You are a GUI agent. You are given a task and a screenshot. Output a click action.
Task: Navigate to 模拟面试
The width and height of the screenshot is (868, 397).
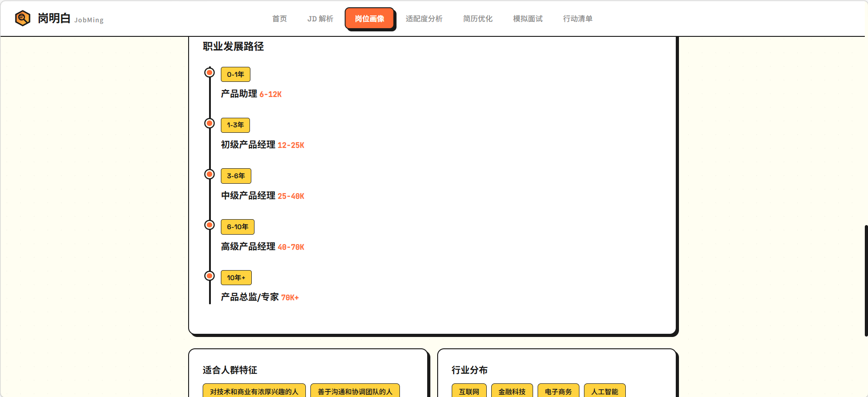[x=528, y=19]
